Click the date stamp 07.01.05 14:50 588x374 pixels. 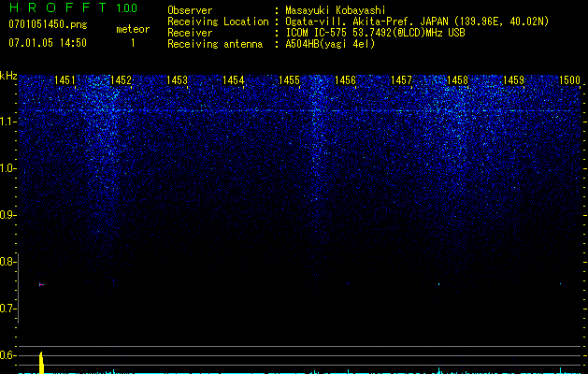[x=48, y=43]
